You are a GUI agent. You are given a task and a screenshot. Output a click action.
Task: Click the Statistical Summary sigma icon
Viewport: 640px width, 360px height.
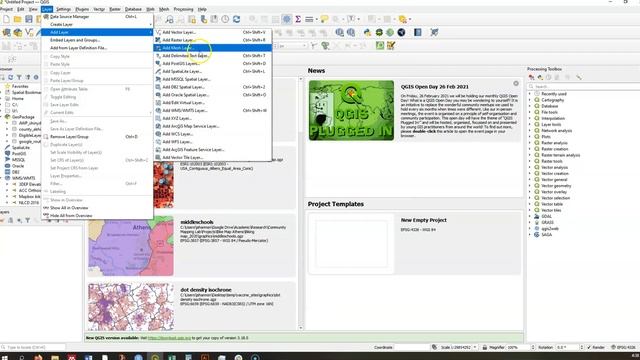[x=298, y=19]
